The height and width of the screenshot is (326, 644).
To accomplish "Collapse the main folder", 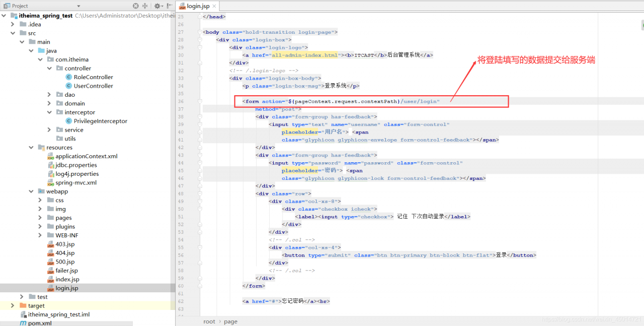I will point(22,42).
